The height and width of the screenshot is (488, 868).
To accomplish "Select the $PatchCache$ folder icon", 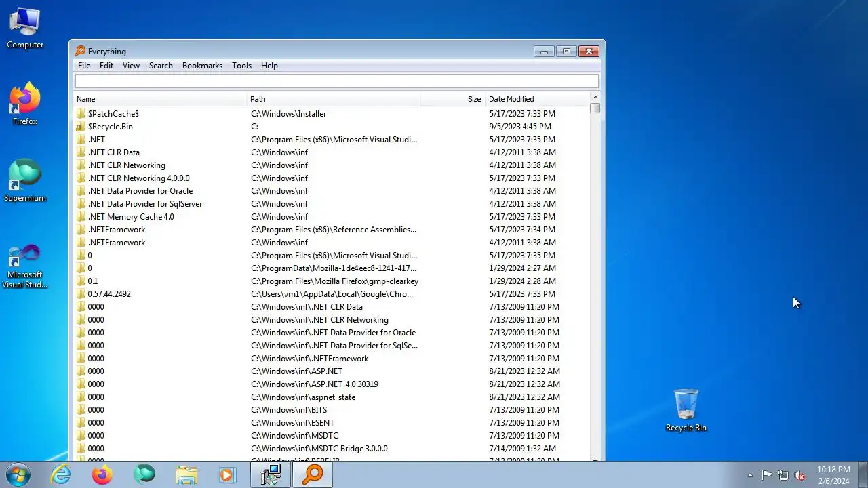I will coord(81,114).
